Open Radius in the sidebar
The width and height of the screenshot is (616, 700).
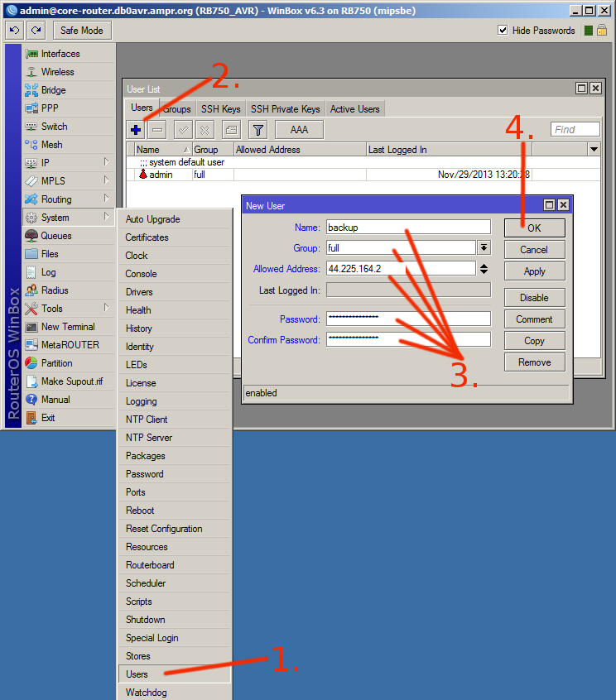pyautogui.click(x=69, y=290)
